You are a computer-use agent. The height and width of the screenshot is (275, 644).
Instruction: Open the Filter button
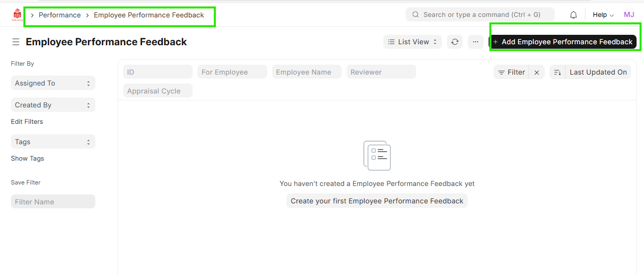click(x=511, y=73)
